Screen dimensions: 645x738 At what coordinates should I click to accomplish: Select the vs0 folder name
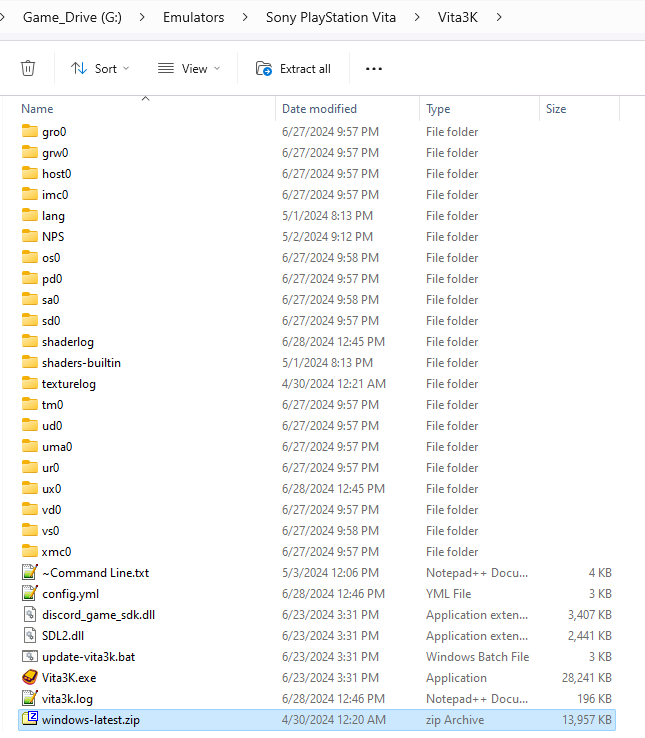(x=50, y=531)
